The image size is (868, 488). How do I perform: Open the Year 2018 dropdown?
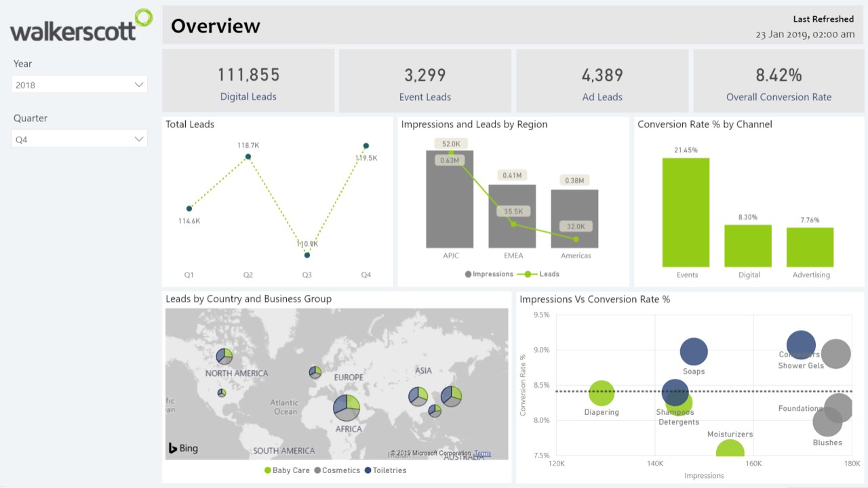pyautogui.click(x=79, y=85)
